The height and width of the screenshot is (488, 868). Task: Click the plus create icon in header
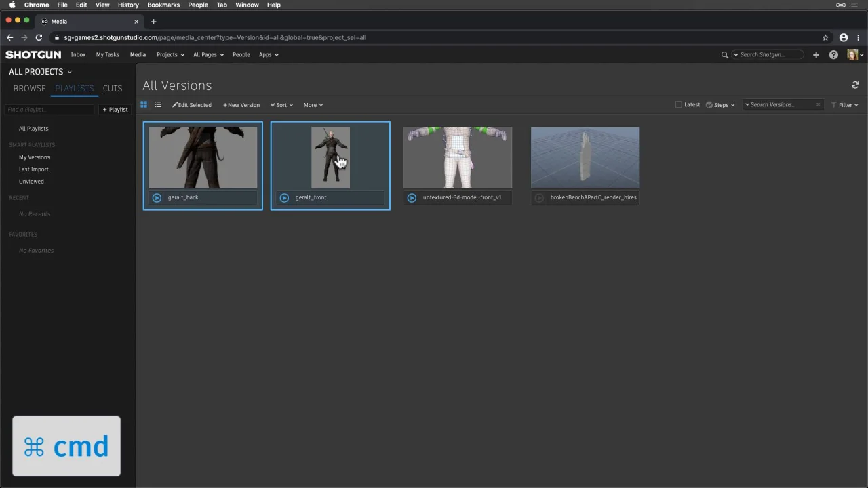point(816,55)
